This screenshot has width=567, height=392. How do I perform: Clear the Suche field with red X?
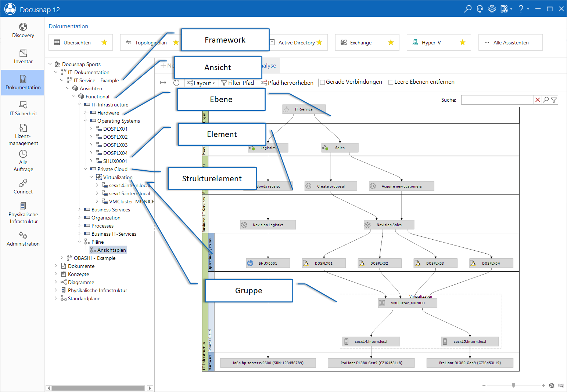pos(538,100)
